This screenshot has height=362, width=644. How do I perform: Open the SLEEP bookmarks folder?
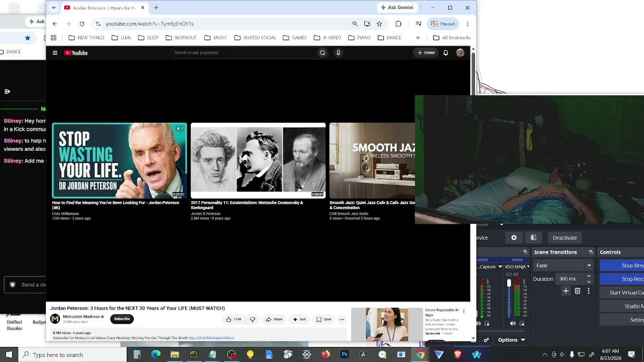point(148,38)
